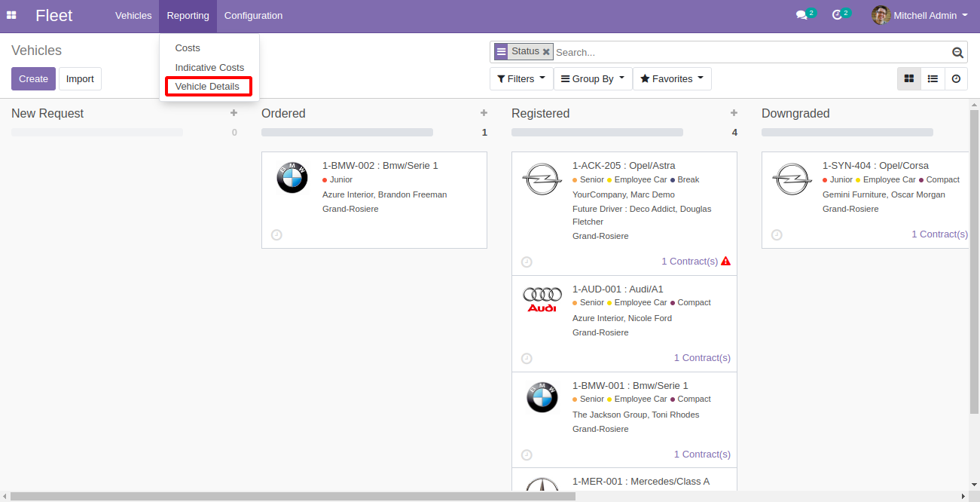Click the Opel logo on 1-ACK-205 card
980x502 pixels.
click(x=542, y=179)
